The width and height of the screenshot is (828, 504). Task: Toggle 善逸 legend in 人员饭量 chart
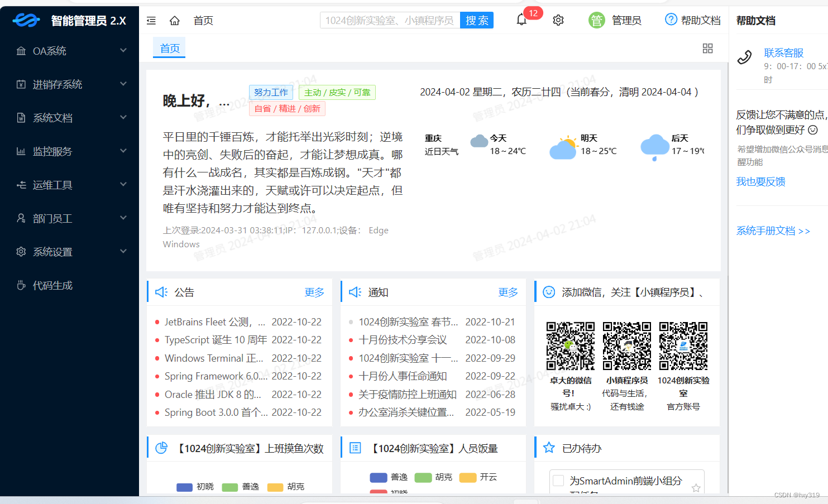(x=389, y=477)
